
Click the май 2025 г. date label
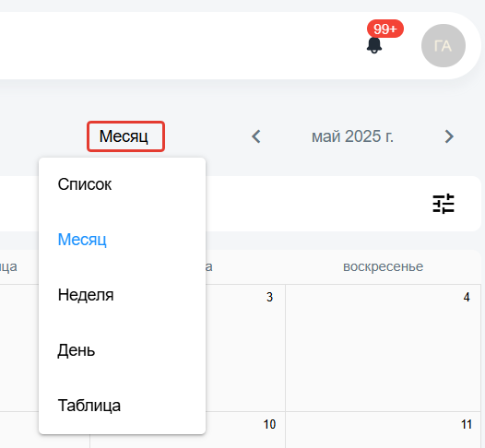[x=352, y=136]
